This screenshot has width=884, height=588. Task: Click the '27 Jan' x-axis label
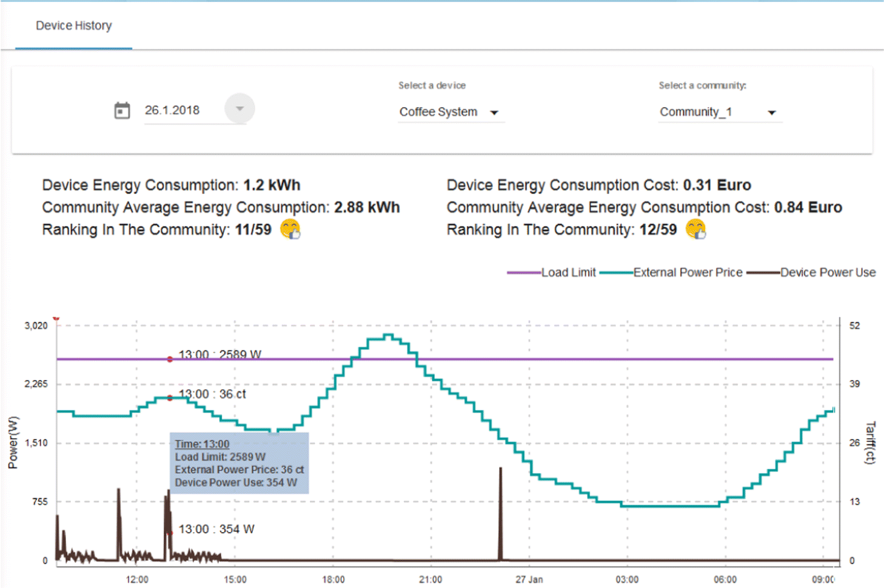click(529, 580)
